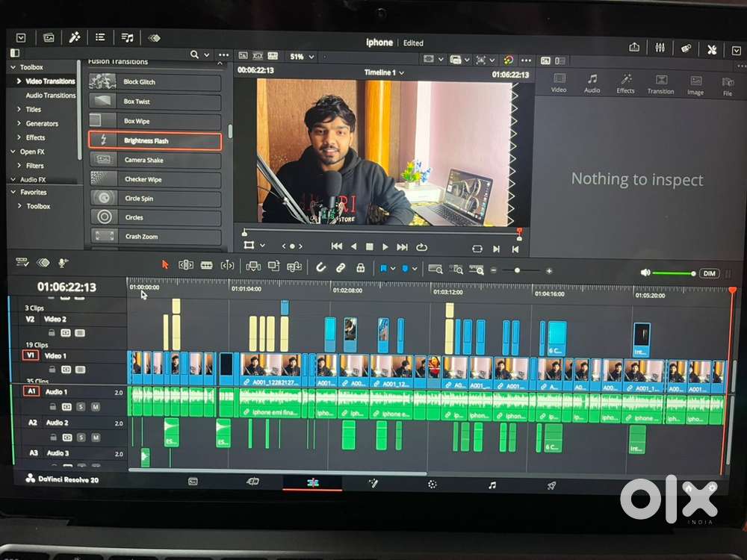Click the Selection mode arrow tool
The height and width of the screenshot is (560, 747).
[x=165, y=266]
